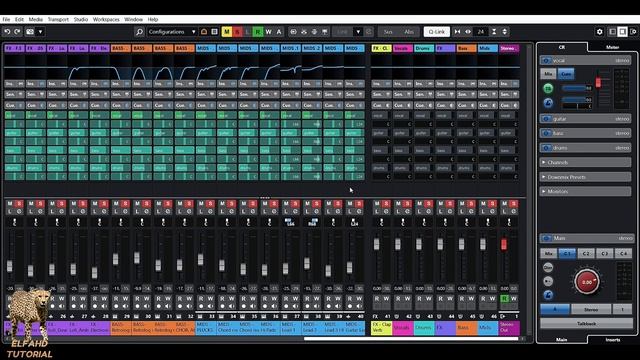Open the Configurations dropdown
This screenshot has height=360, width=640.
click(x=172, y=31)
